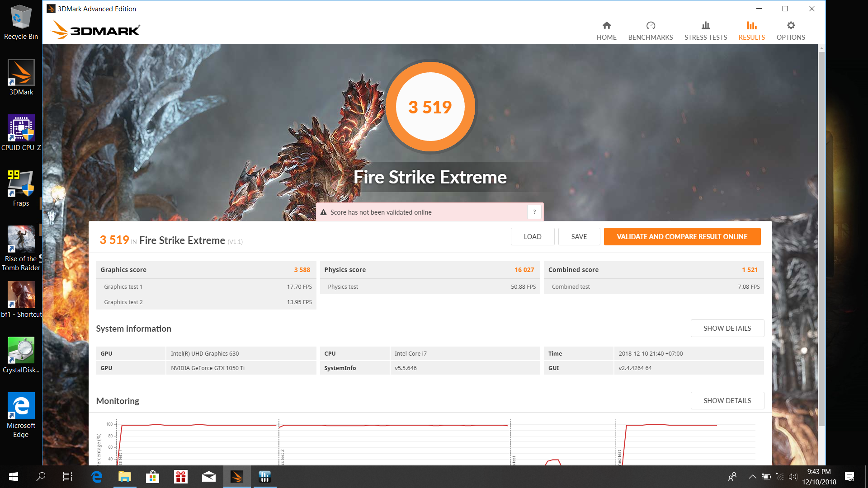Click the vertical scrollbar thumb
The image size is (868, 488).
(x=821, y=239)
